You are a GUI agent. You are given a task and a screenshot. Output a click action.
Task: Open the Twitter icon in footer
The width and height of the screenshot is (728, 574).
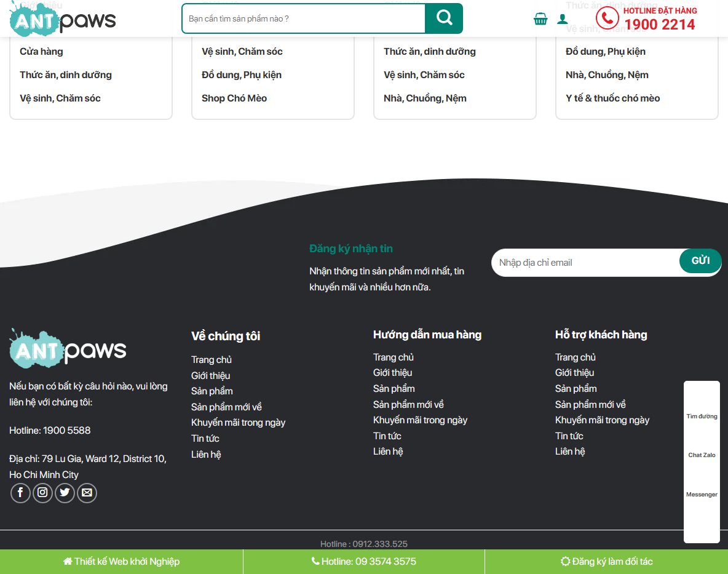65,493
